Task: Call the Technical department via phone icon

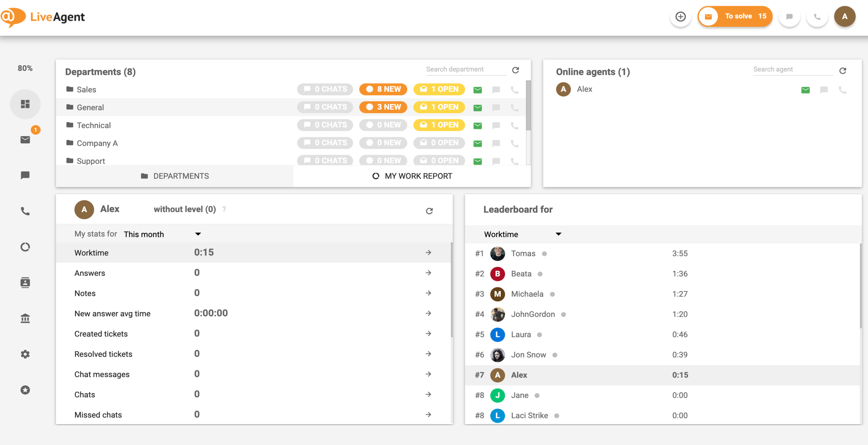Action: (x=514, y=125)
